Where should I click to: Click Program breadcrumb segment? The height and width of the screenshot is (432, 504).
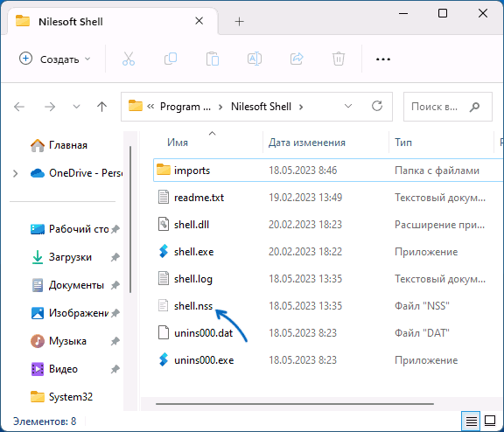coord(185,107)
